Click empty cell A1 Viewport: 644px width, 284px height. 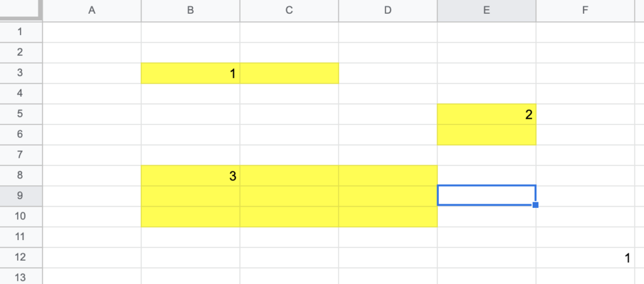click(x=92, y=32)
